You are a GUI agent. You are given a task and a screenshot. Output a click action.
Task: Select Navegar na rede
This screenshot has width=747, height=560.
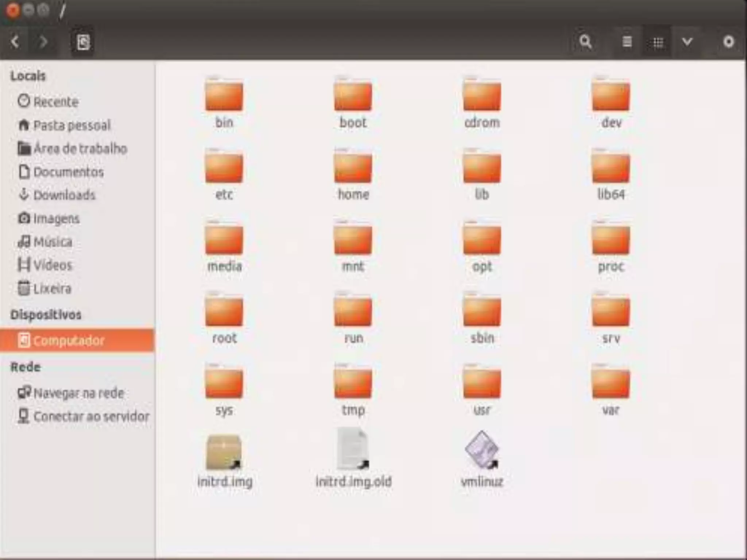pos(78,393)
